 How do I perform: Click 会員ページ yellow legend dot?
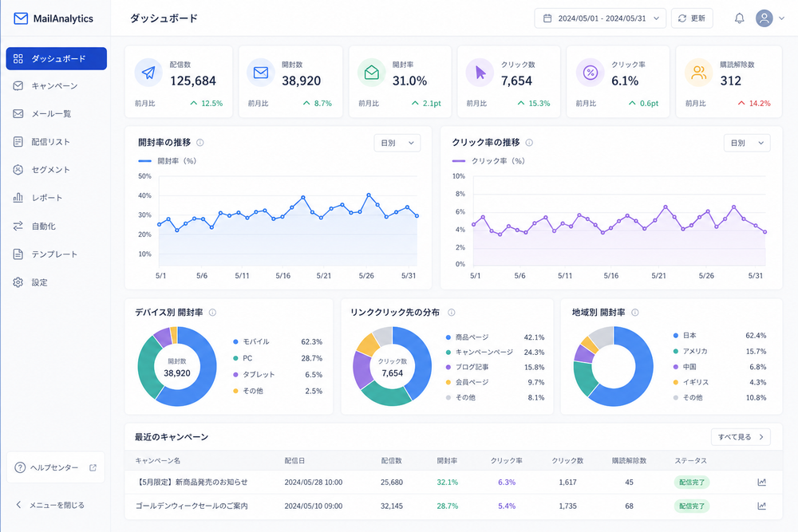[448, 382]
